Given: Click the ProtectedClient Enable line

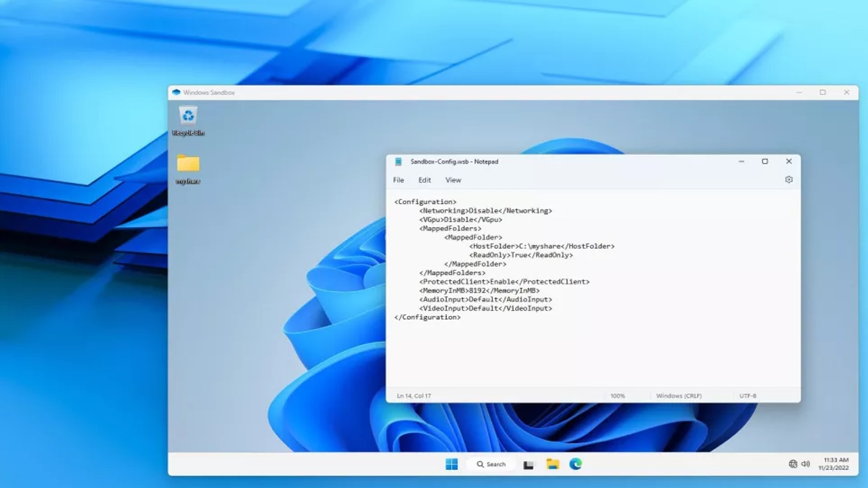Looking at the screenshot, I should (x=504, y=282).
